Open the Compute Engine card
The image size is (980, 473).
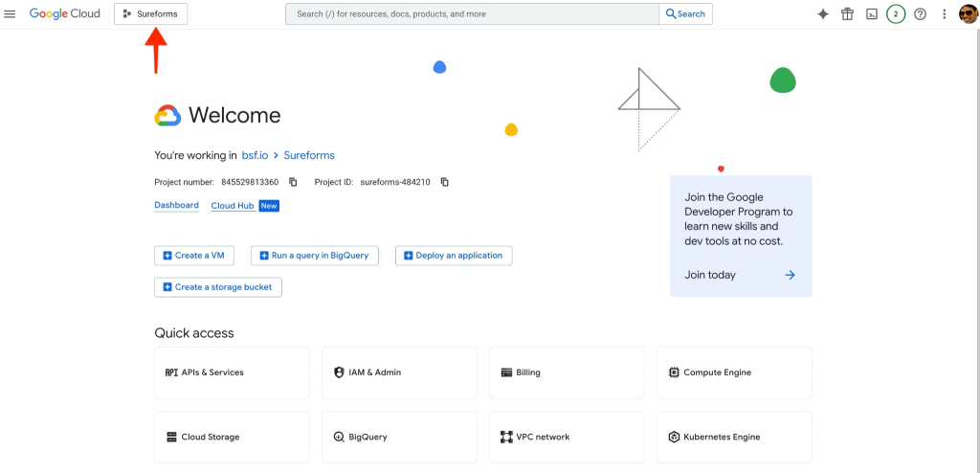coord(734,372)
